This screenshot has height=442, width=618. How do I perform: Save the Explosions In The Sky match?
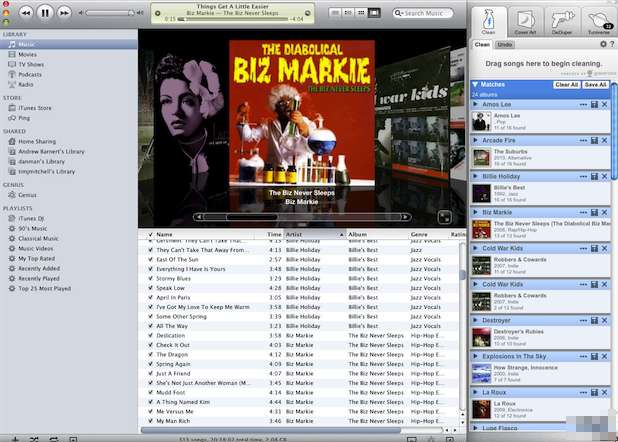coord(594,356)
